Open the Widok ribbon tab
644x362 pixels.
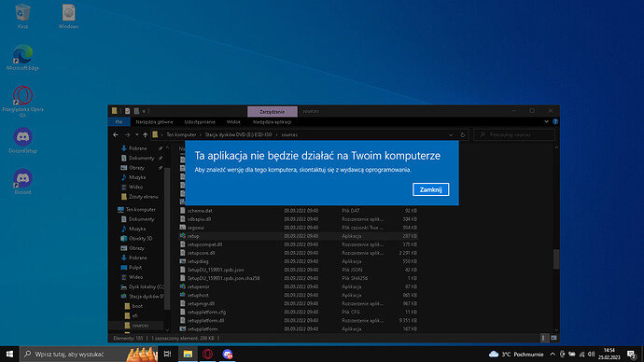point(233,122)
